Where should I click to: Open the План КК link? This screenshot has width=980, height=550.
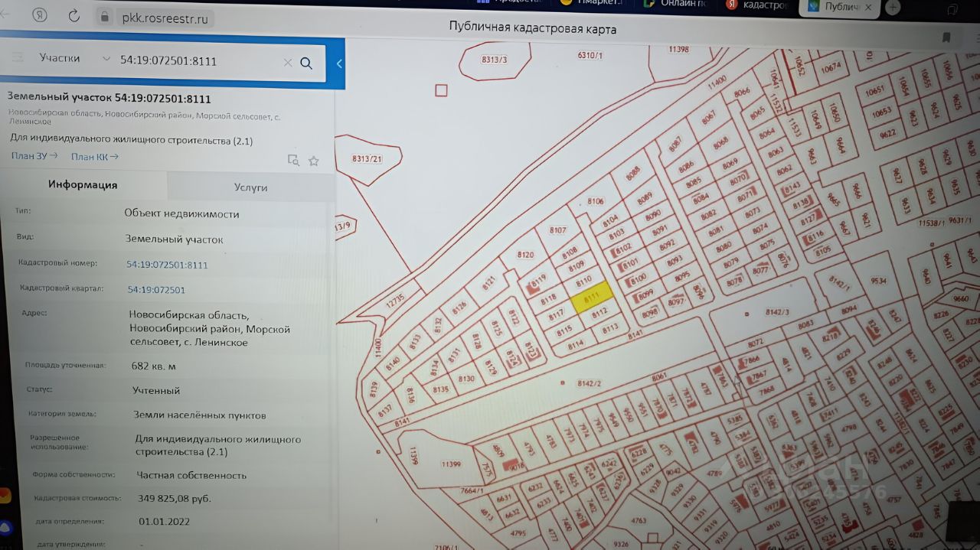click(x=95, y=157)
